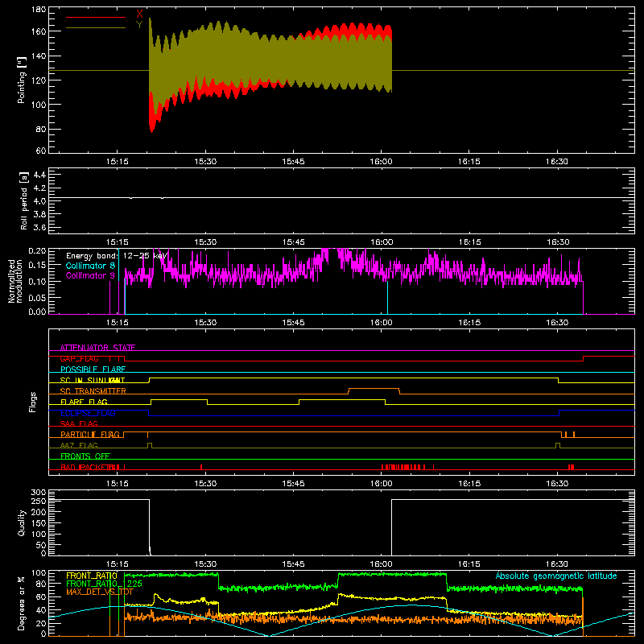Click the red X legend label
The image size is (644, 644).
coord(139,14)
